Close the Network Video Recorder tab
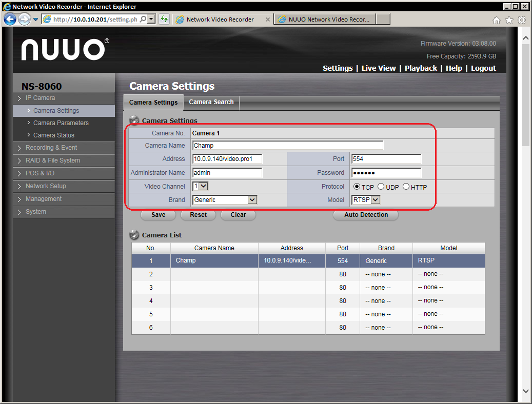This screenshot has width=532, height=404. point(267,19)
